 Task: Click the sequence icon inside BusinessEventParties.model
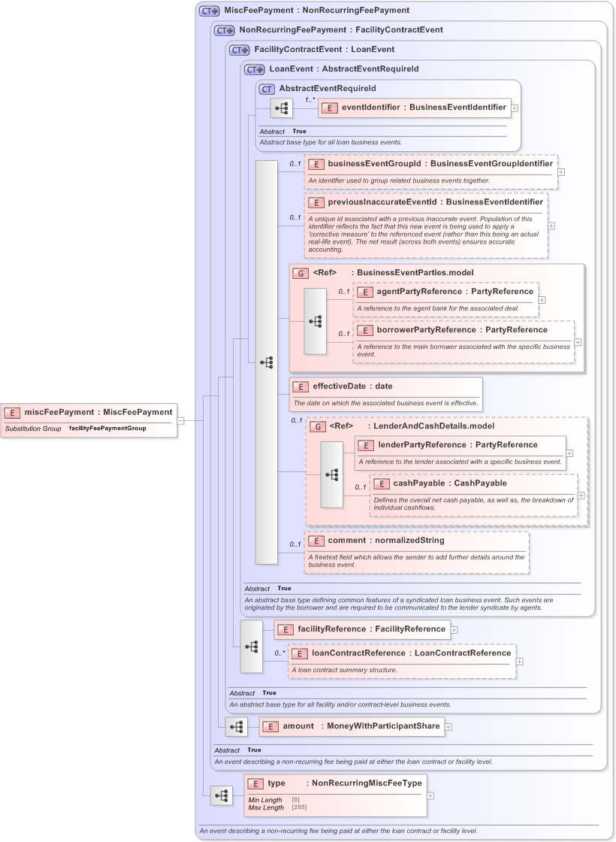tap(316, 321)
